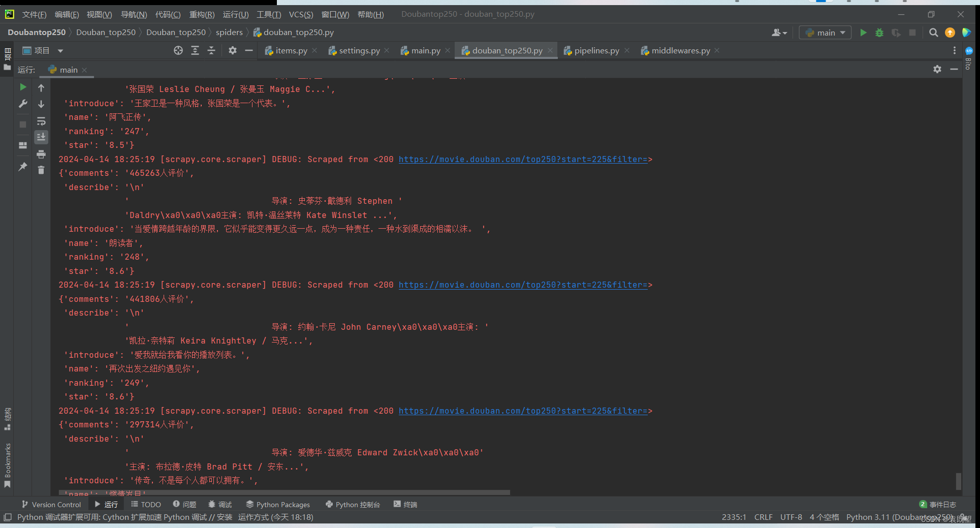The image size is (980, 528).
Task: Print the console output
Action: tap(41, 154)
